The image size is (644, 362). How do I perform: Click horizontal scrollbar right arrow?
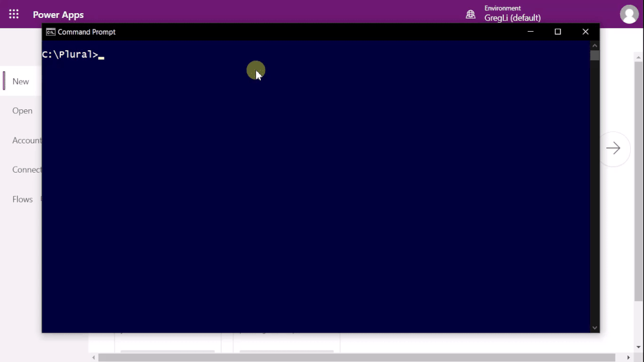[x=628, y=357]
